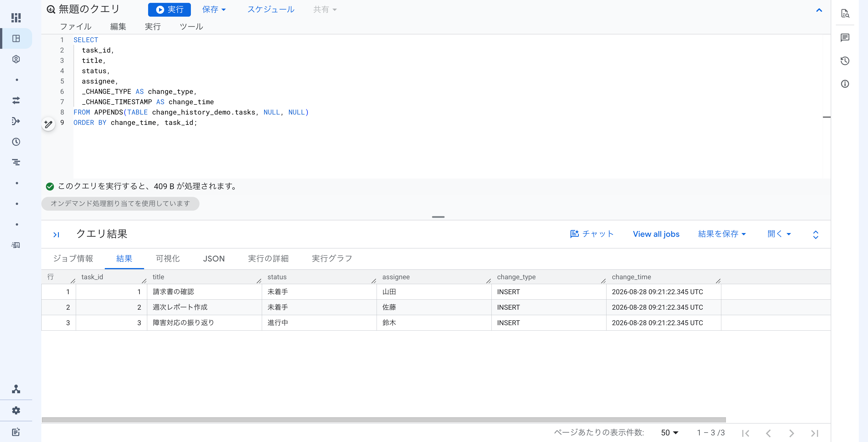Go to the first results page

coord(745,433)
